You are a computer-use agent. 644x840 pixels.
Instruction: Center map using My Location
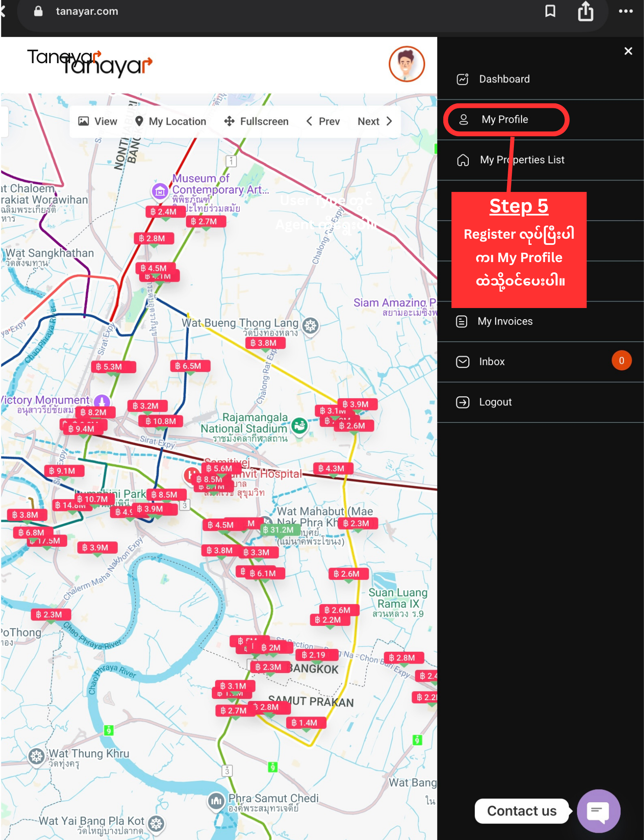[171, 121]
